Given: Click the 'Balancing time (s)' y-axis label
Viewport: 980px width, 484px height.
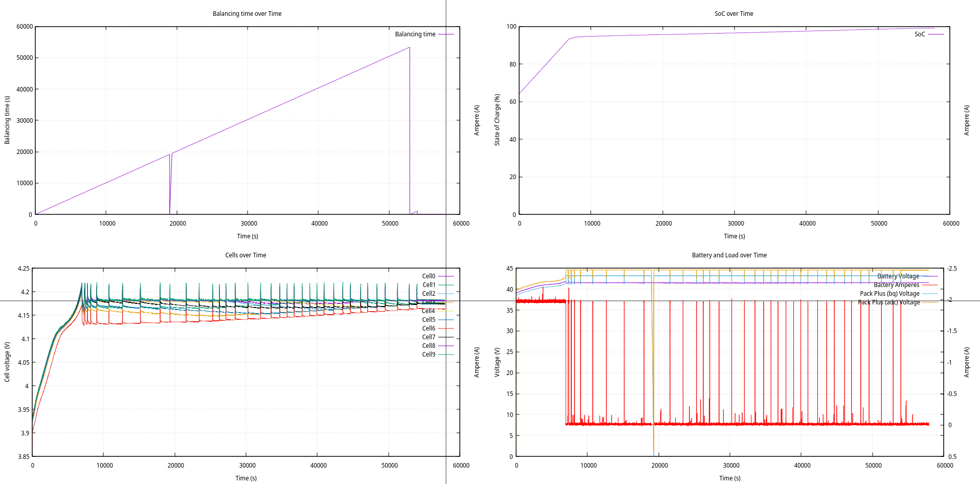Looking at the screenshot, I should (x=7, y=120).
